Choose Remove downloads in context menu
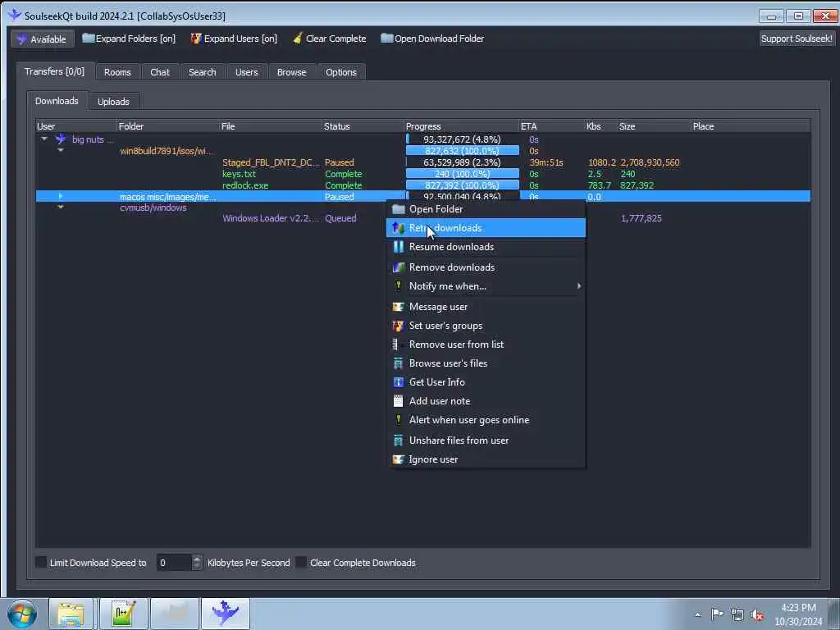The width and height of the screenshot is (840, 630). [486, 267]
